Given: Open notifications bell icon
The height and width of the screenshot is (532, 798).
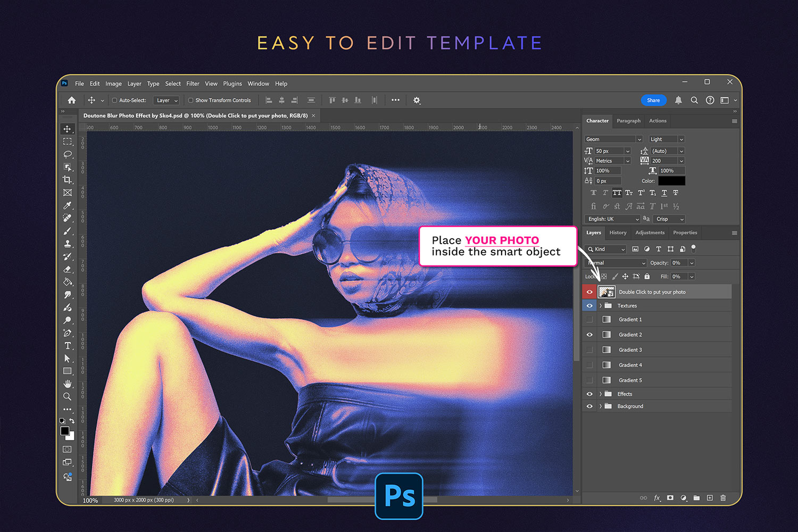Looking at the screenshot, I should click(678, 100).
